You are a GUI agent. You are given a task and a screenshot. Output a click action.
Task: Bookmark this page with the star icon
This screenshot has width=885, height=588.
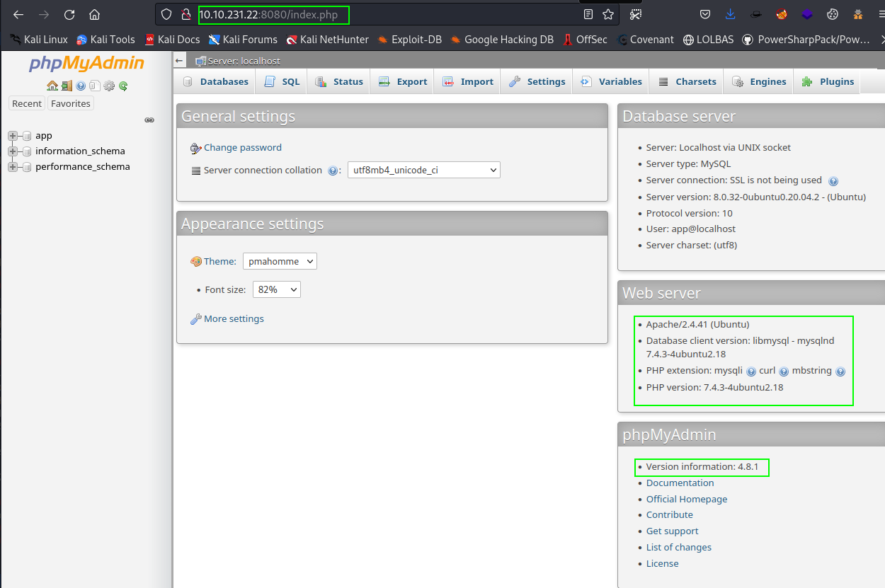(608, 14)
